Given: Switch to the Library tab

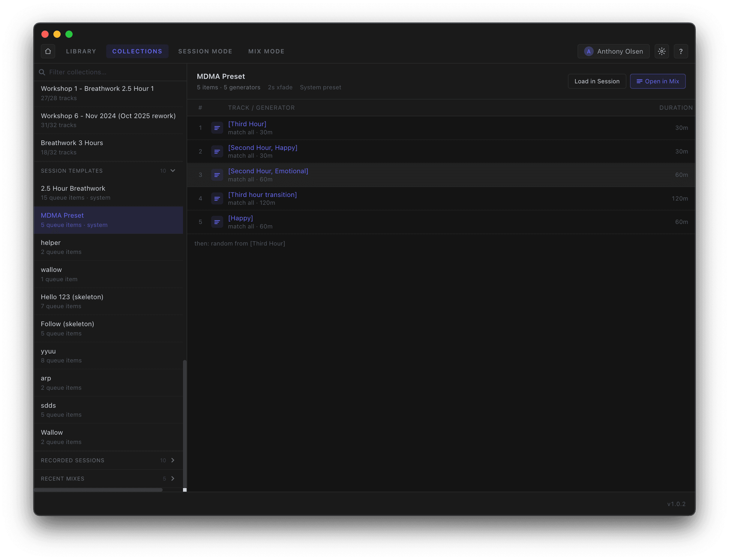Looking at the screenshot, I should pyautogui.click(x=81, y=51).
